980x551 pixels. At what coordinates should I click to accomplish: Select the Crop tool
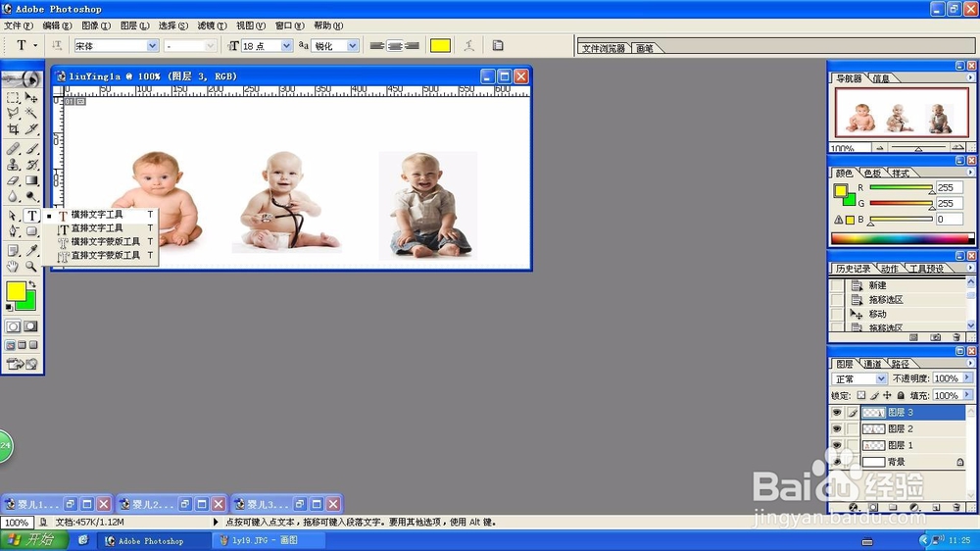pos(13,128)
